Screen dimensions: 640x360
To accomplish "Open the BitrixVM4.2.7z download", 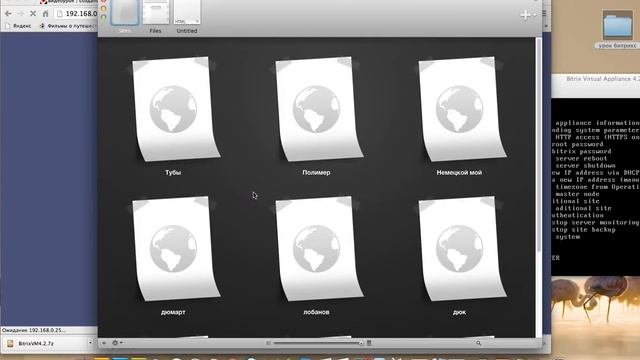I will [x=36, y=344].
